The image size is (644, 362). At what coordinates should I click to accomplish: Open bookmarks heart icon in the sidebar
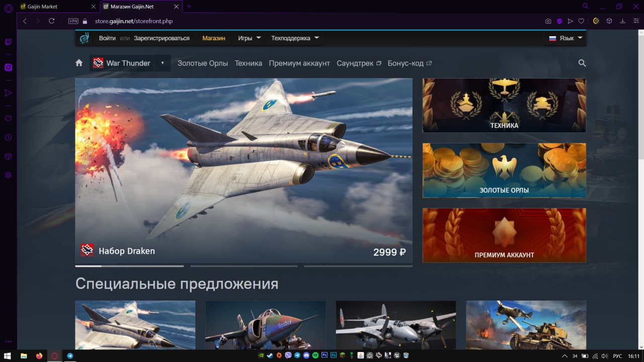coord(8,119)
